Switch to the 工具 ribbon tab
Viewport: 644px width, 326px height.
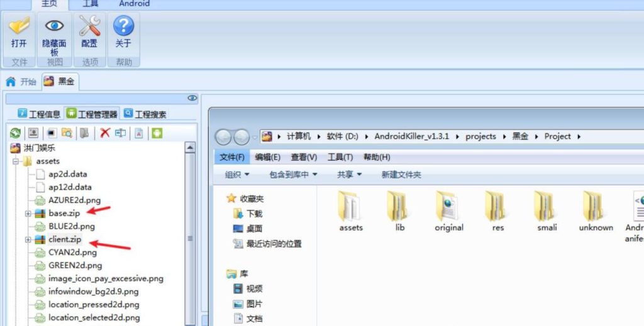pyautogui.click(x=91, y=4)
